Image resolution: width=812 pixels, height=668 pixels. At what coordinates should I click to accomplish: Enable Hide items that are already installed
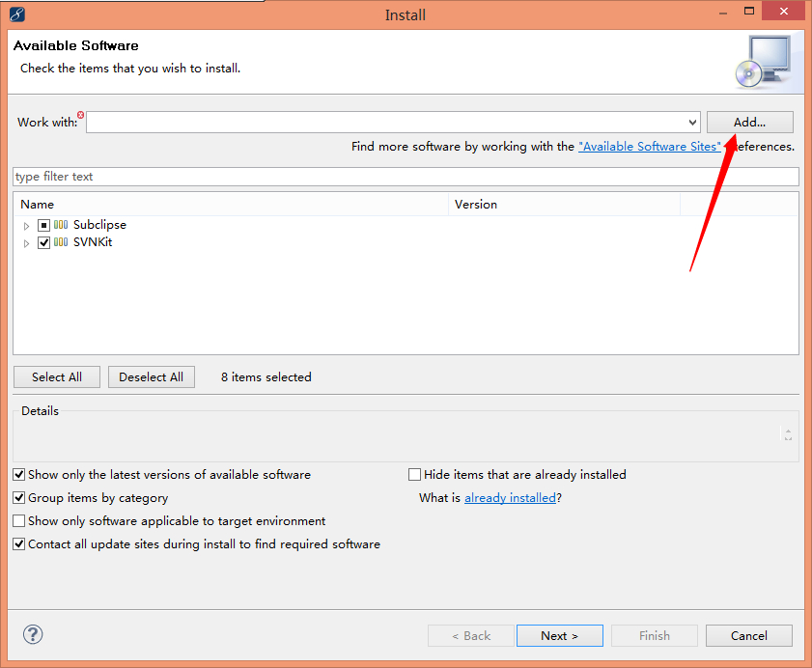tap(415, 474)
